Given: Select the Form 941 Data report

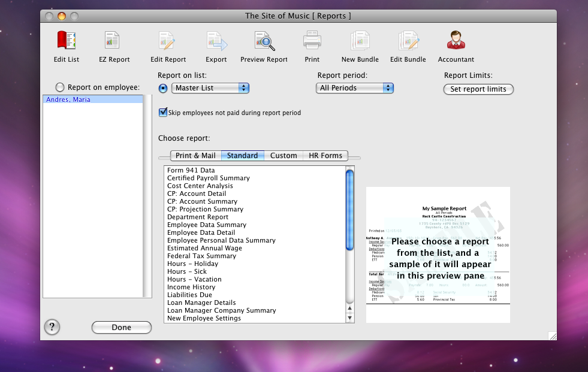Looking at the screenshot, I should coord(255,170).
